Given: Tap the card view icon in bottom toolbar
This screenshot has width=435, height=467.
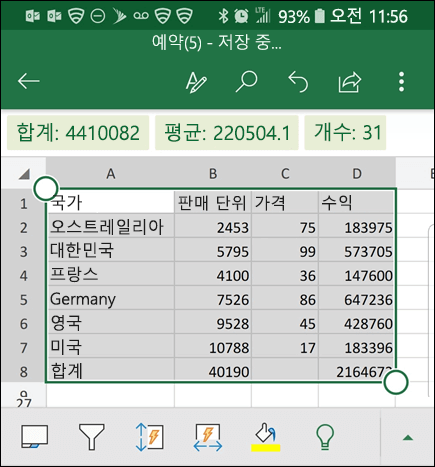Looking at the screenshot, I should pyautogui.click(x=35, y=436).
